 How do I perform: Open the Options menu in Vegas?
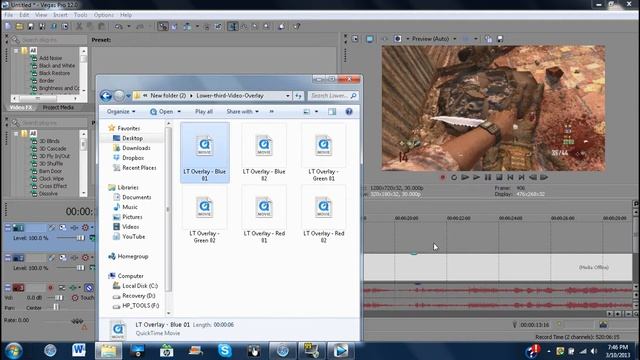(104, 15)
